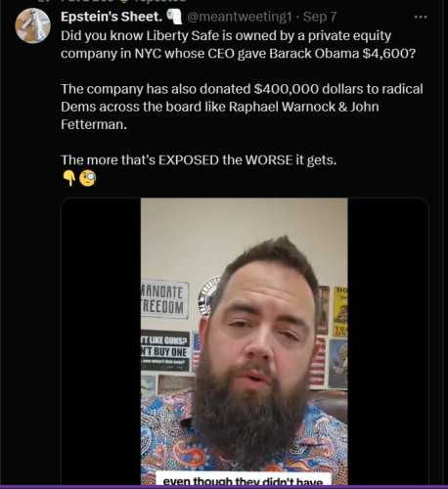Click the tweet text about Liberty Safe ownership

click(x=238, y=44)
